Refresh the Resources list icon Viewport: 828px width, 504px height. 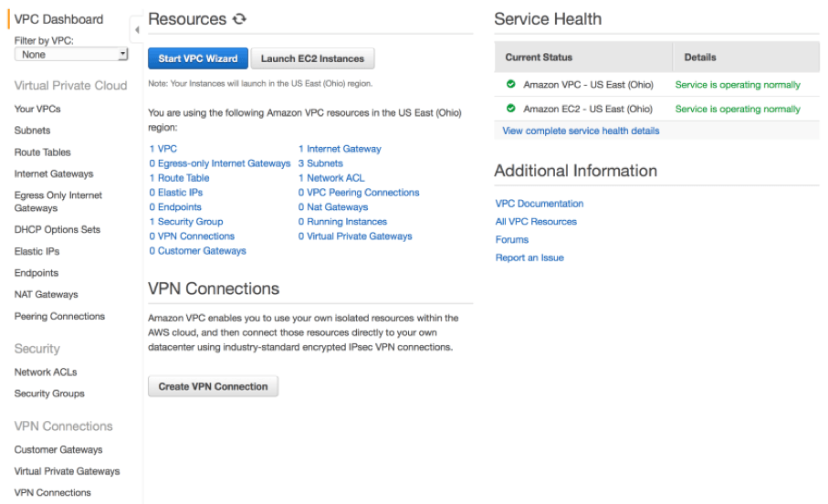point(240,19)
